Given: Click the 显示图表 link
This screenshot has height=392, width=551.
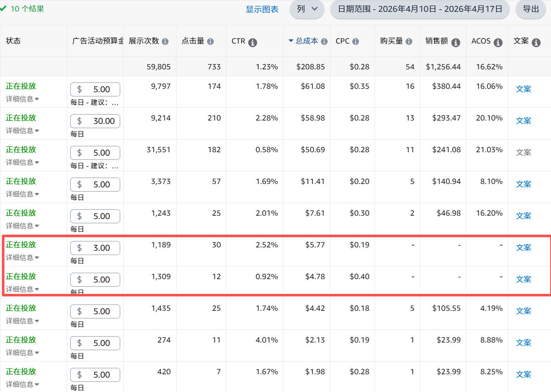Looking at the screenshot, I should point(262,9).
